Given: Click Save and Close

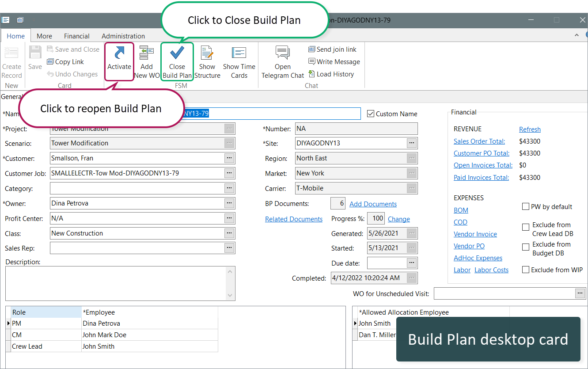Looking at the screenshot, I should pos(73,49).
